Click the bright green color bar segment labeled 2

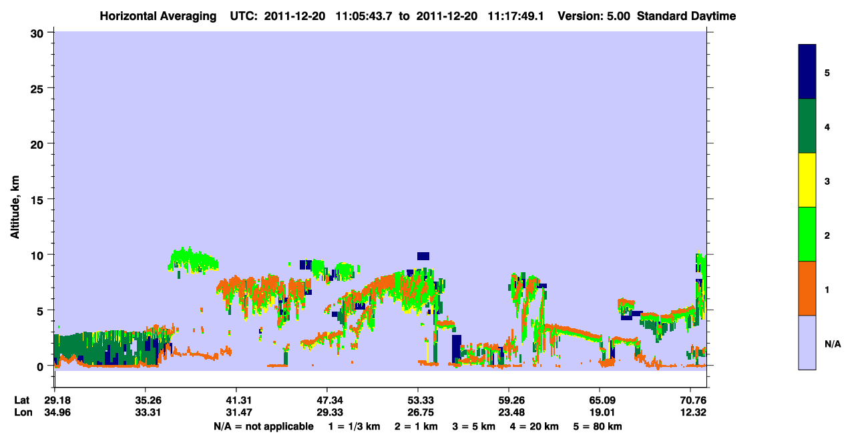pyautogui.click(x=807, y=234)
